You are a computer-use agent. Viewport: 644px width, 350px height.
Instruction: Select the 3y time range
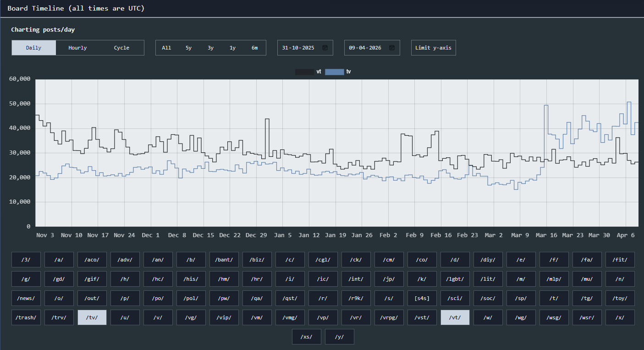[x=210, y=48]
